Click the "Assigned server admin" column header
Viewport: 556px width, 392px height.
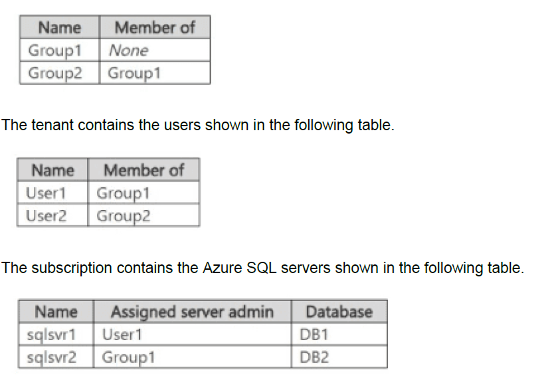(192, 312)
